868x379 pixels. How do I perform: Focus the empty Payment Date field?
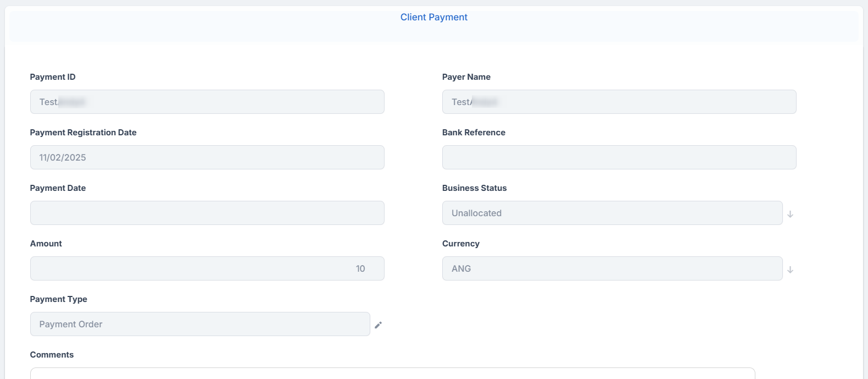tap(207, 213)
